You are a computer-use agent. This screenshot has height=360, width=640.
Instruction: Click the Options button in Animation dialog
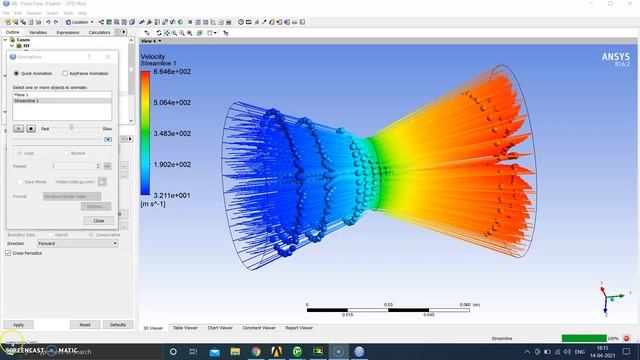tap(96, 207)
